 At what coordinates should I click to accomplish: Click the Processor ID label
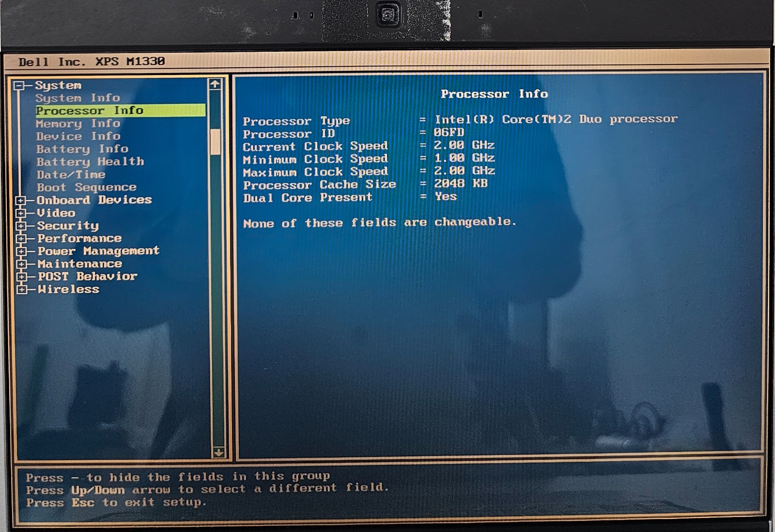point(289,134)
